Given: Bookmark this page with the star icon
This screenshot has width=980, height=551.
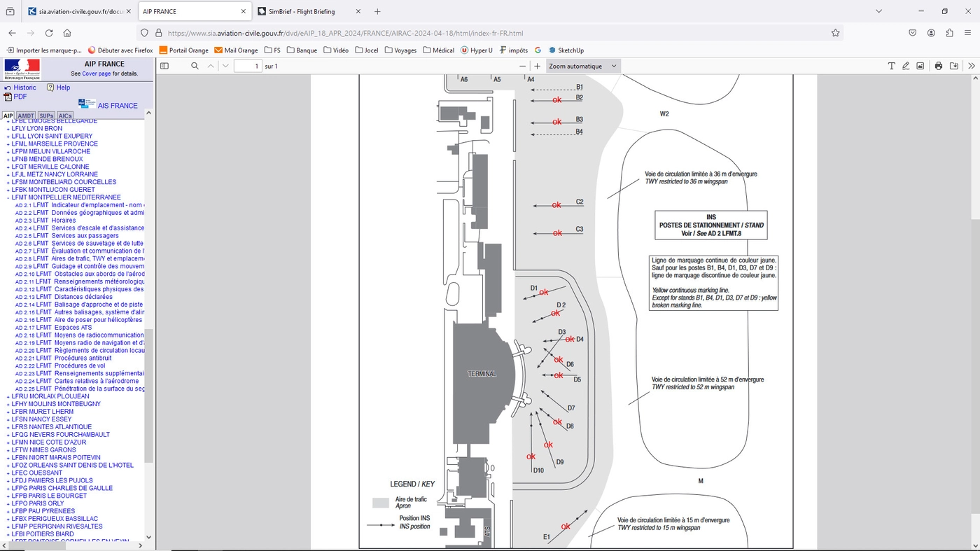Looking at the screenshot, I should pyautogui.click(x=834, y=32).
